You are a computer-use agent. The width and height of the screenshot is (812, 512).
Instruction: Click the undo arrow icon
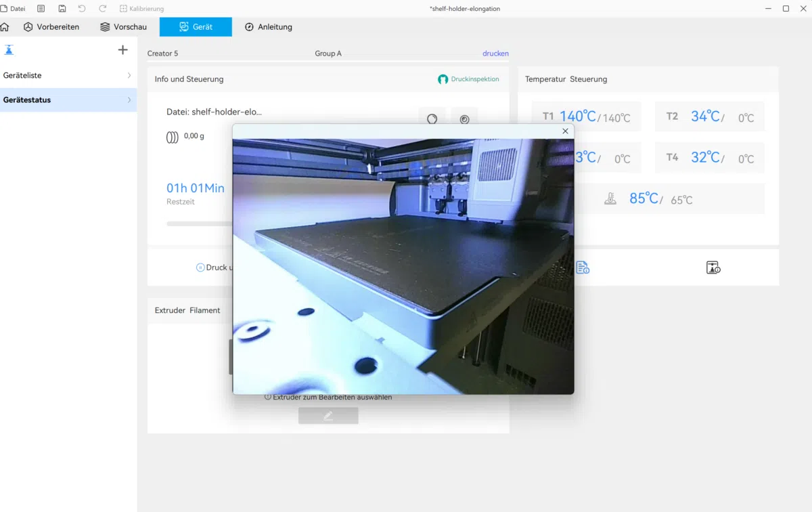click(x=82, y=9)
